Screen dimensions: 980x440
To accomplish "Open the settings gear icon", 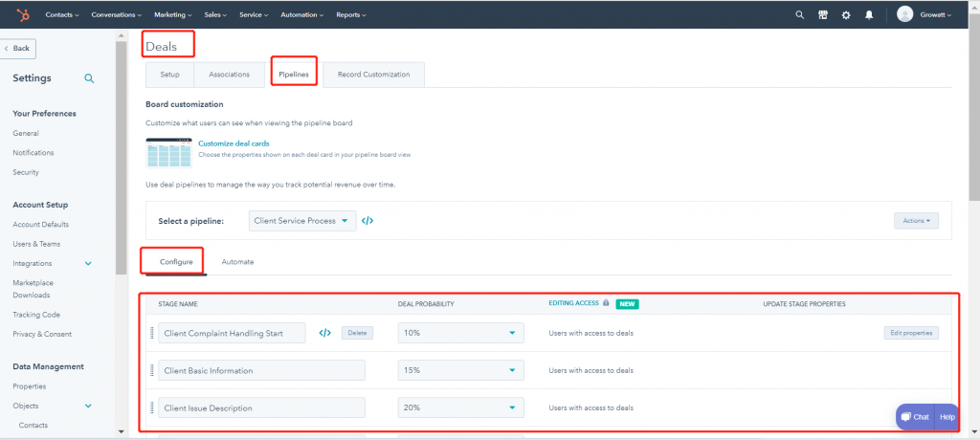I will (x=846, y=15).
